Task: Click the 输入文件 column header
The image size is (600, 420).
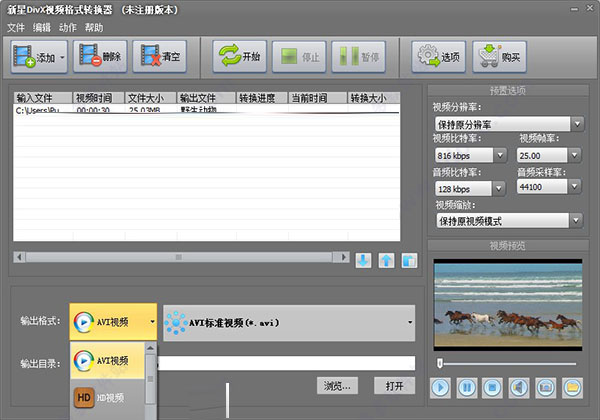Action: tap(43, 98)
